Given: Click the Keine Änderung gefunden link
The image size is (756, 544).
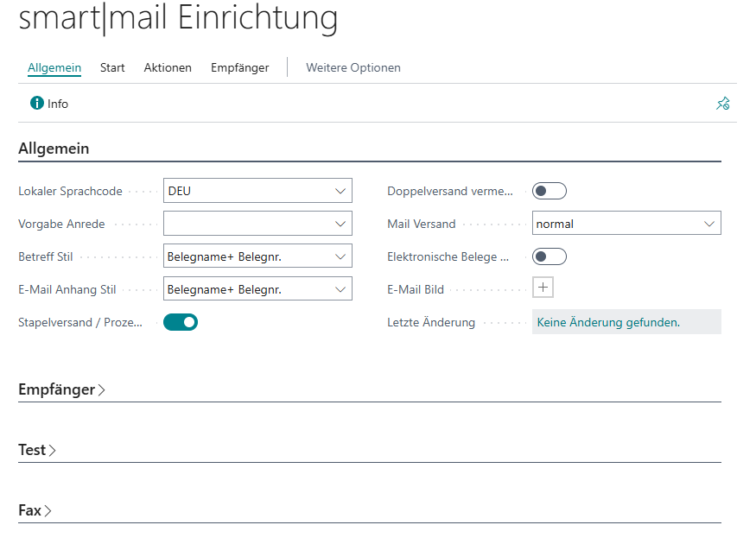Looking at the screenshot, I should (603, 321).
